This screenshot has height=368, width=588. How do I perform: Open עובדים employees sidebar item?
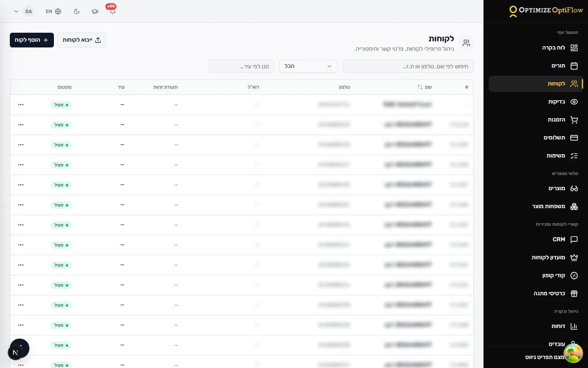pos(536,343)
